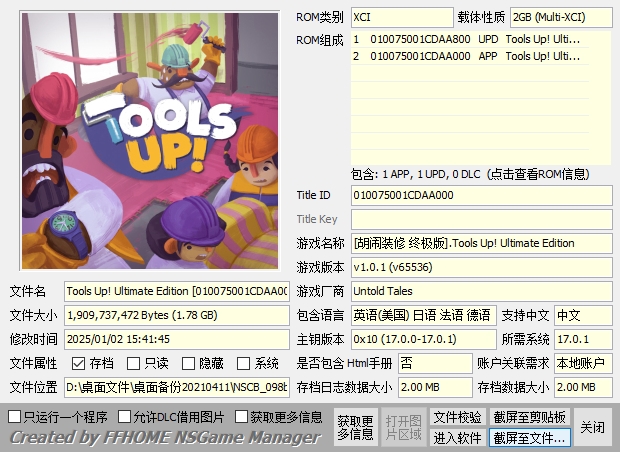
Task: Click the 文件位置 path field
Action: pos(176,387)
